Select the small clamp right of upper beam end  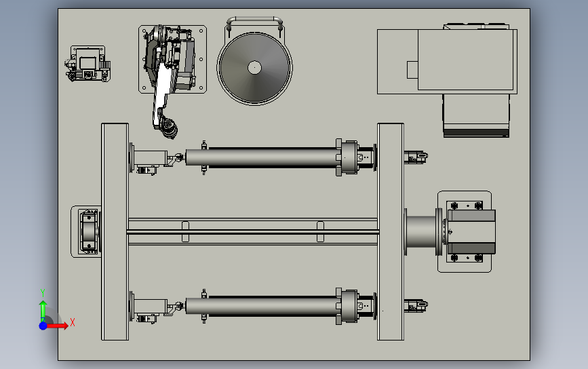416,157
